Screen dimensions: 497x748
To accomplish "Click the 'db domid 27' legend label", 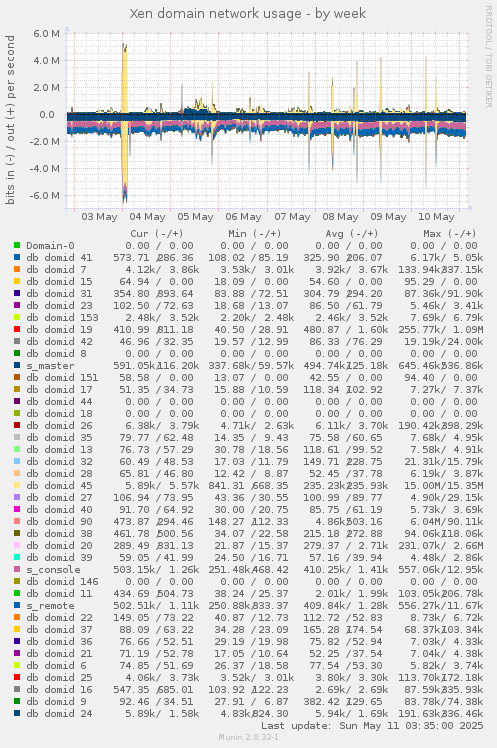I will 59,498.
